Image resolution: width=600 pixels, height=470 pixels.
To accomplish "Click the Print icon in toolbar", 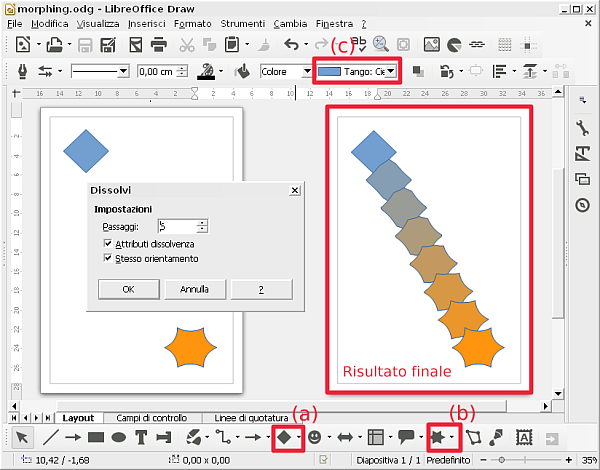I will pyautogui.click(x=158, y=44).
